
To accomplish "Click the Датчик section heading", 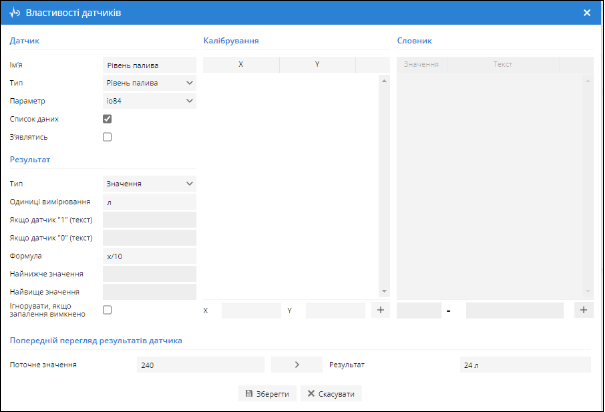I will pyautogui.click(x=24, y=41).
